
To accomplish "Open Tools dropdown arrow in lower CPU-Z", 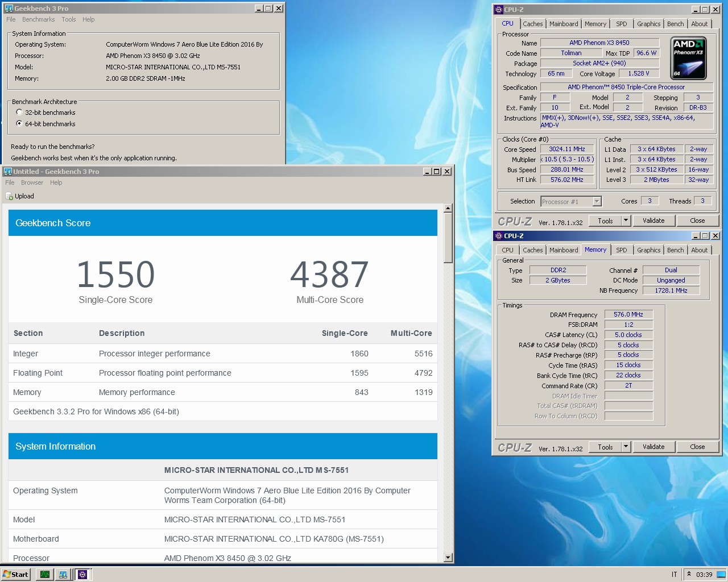I will pyautogui.click(x=626, y=447).
